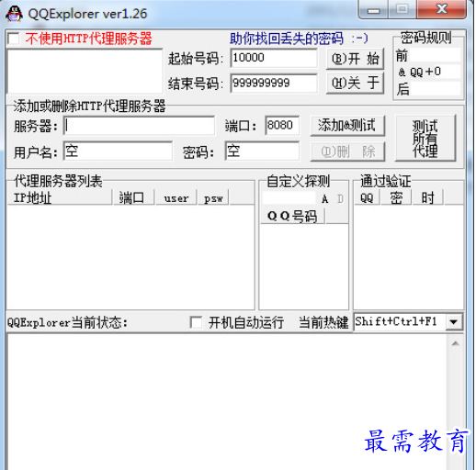Click the (H)关于 button

point(355,83)
